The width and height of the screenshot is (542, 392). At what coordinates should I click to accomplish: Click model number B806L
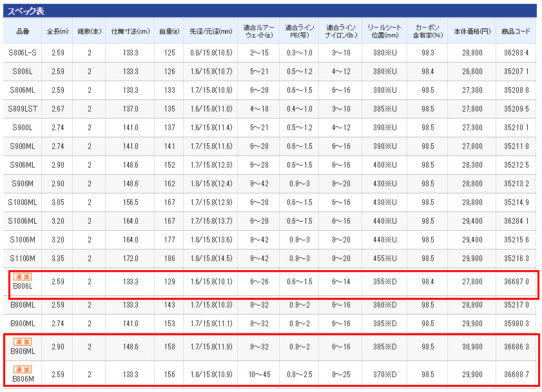tap(23, 286)
